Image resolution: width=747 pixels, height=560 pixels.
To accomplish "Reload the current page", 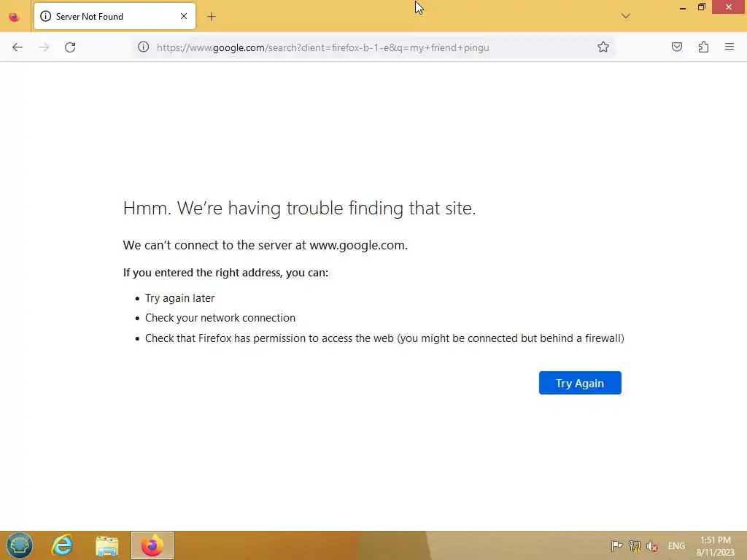I will click(70, 47).
